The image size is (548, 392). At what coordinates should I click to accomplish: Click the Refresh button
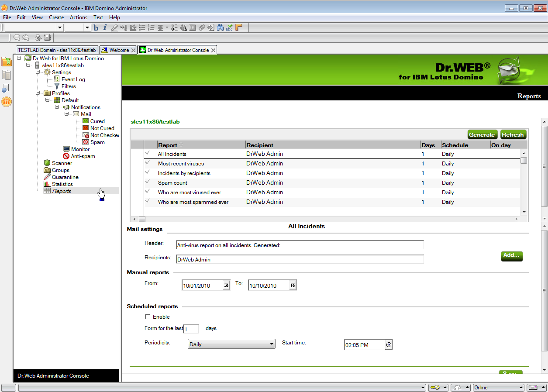[x=513, y=134]
